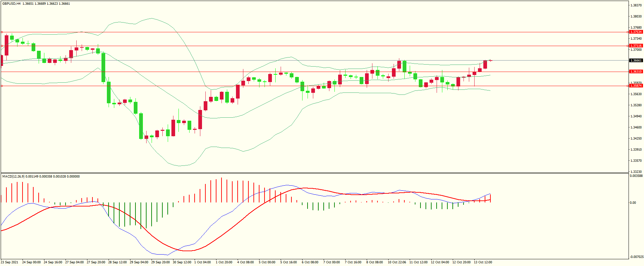Image resolution: width=644 pixels, height=266 pixels.
Task: Click the MACD zero level 0.00 label
Action: pyautogui.click(x=633, y=203)
